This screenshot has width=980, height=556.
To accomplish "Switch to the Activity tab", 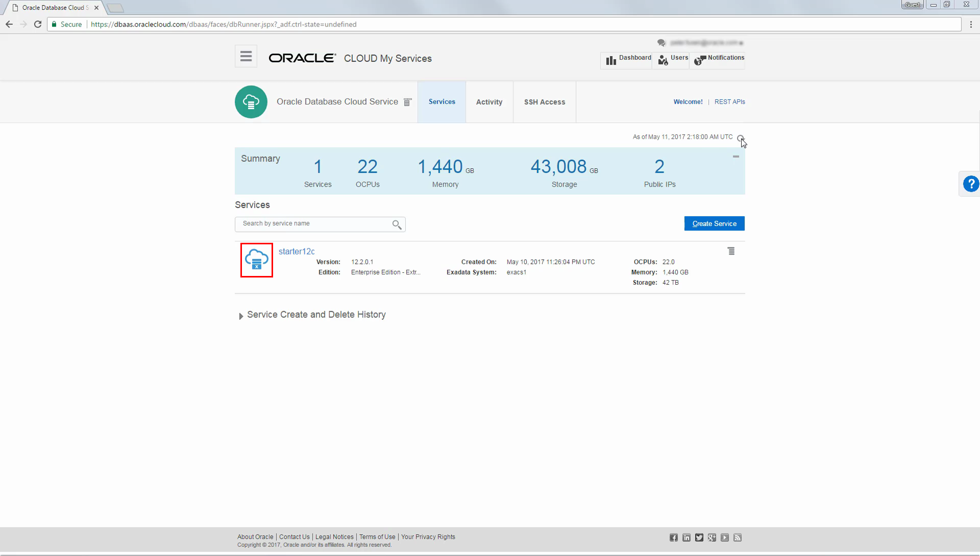I will pyautogui.click(x=489, y=102).
